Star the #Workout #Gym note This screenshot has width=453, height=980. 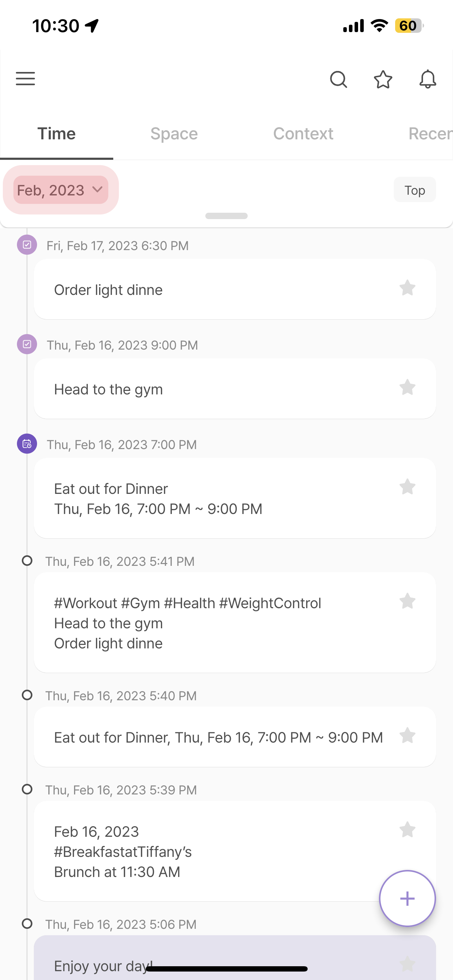407,601
